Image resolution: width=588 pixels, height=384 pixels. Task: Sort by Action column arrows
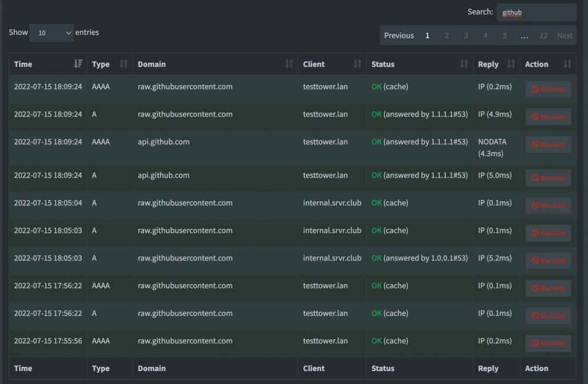567,64
